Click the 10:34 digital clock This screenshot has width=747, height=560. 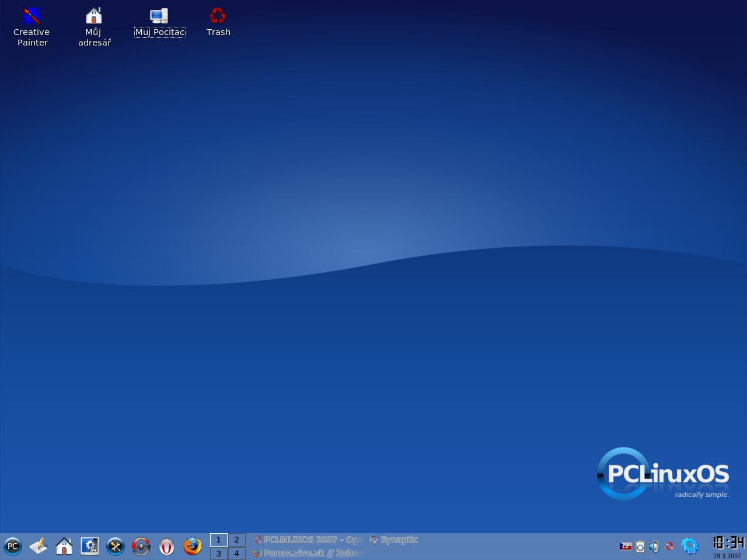pyautogui.click(x=729, y=543)
